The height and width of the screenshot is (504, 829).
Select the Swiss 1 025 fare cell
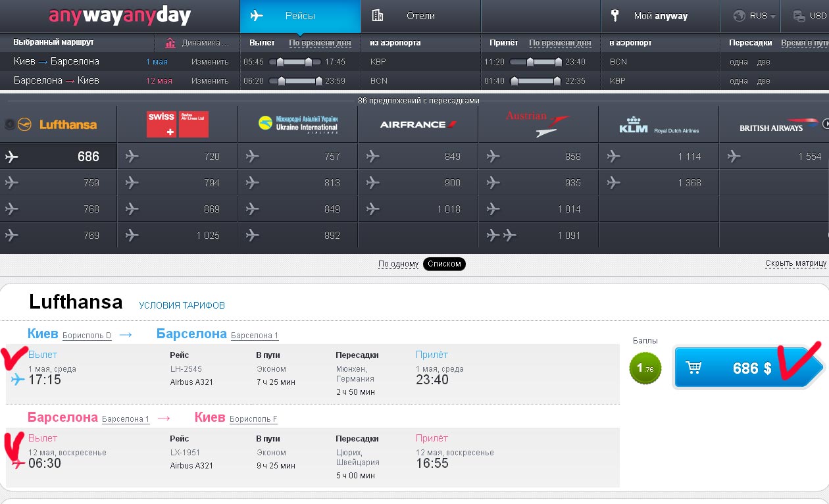tap(177, 235)
